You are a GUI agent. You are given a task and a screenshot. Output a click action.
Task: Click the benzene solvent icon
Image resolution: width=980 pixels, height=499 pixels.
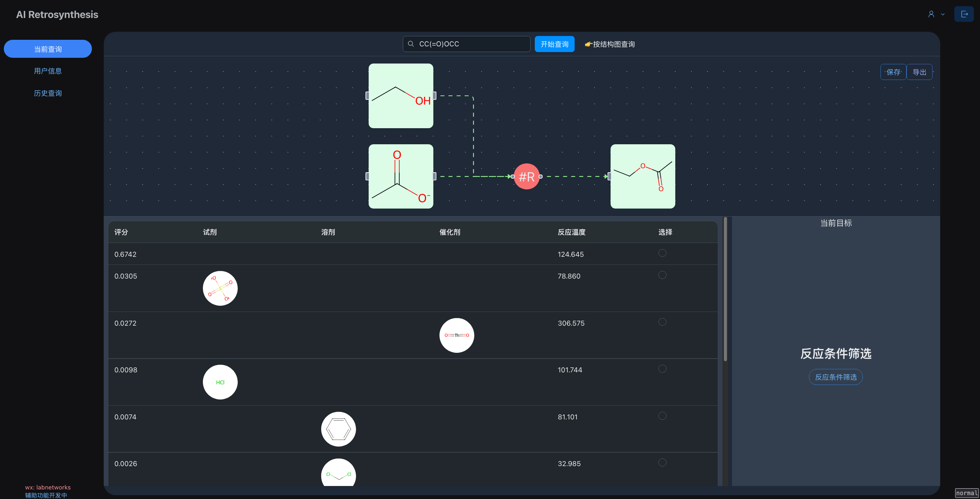(x=338, y=429)
